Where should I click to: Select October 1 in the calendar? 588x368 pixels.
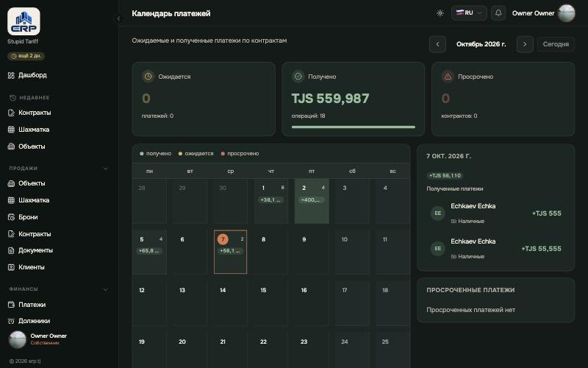click(x=270, y=201)
